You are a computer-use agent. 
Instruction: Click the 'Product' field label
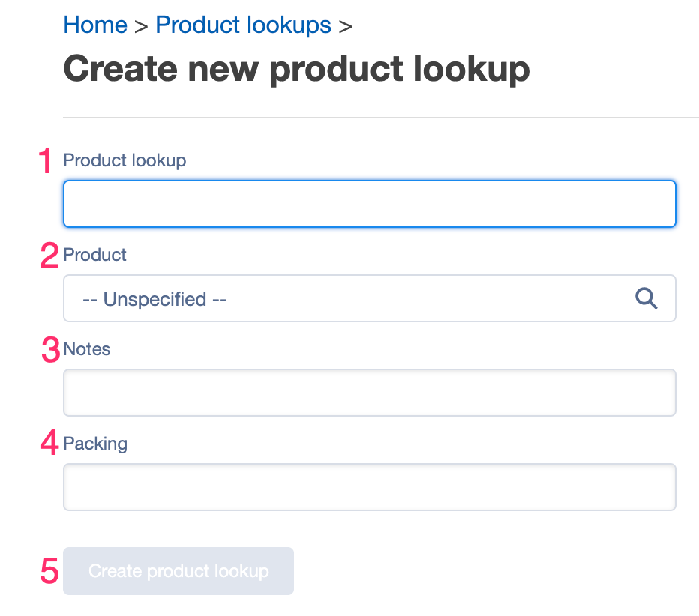(x=95, y=255)
